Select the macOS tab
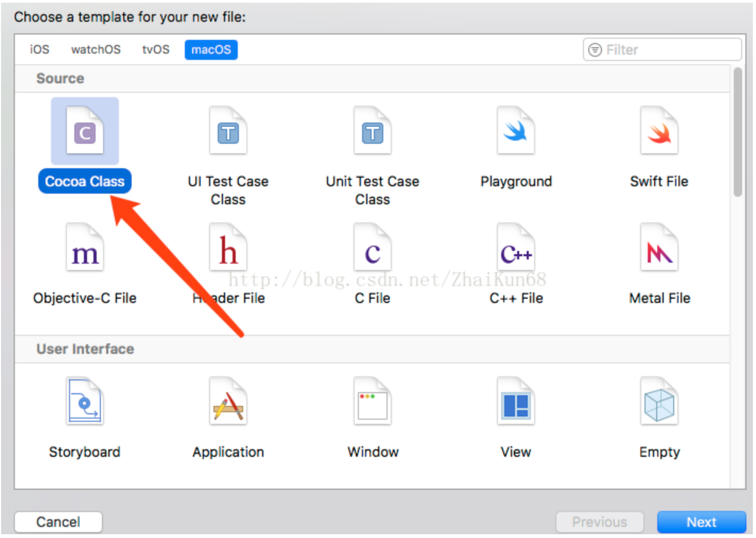The height and width of the screenshot is (538, 756). 211,50
